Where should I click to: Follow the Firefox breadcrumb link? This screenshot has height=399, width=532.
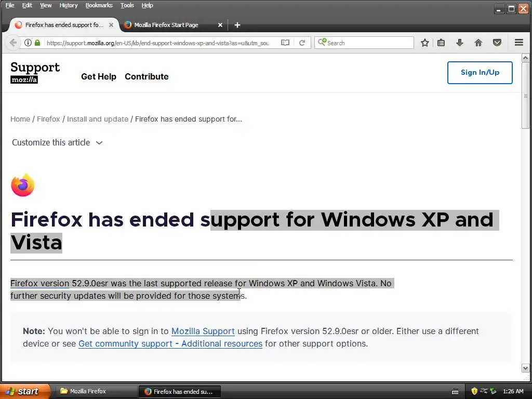point(48,119)
